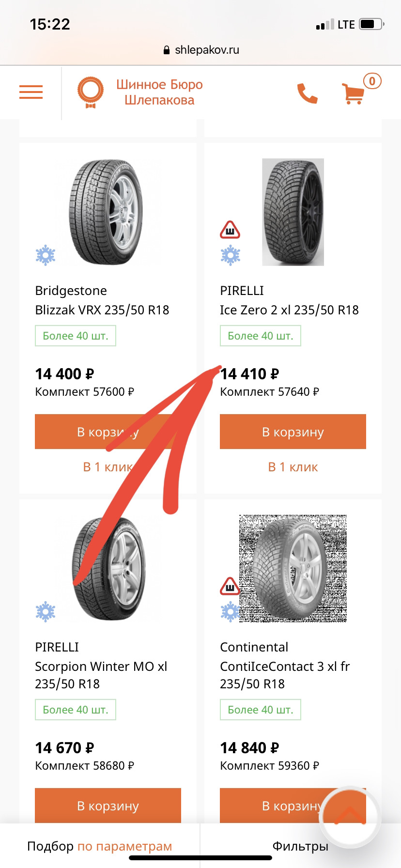Screen dimensions: 401x868
Task: Add Pirelli Ice Zero 2 to cart
Action: click(x=293, y=432)
